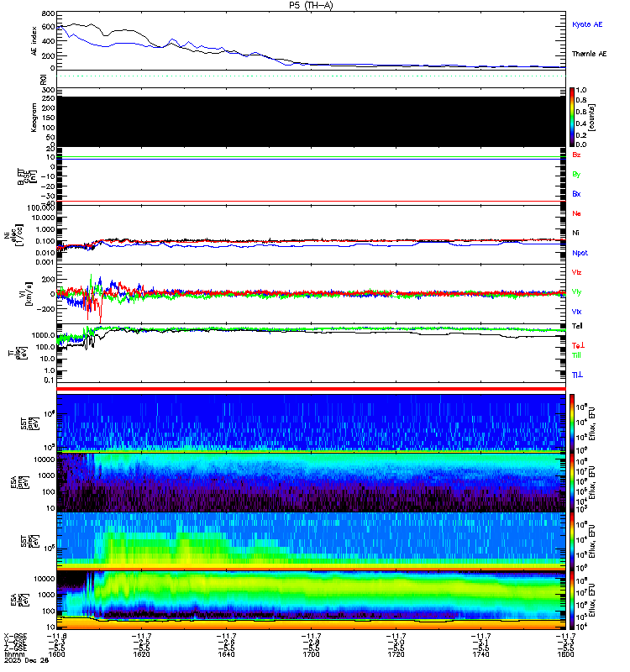Click the red Bz line in the B_FIT panel
Viewport: 630px width, 672px height.
pyautogui.click(x=311, y=202)
